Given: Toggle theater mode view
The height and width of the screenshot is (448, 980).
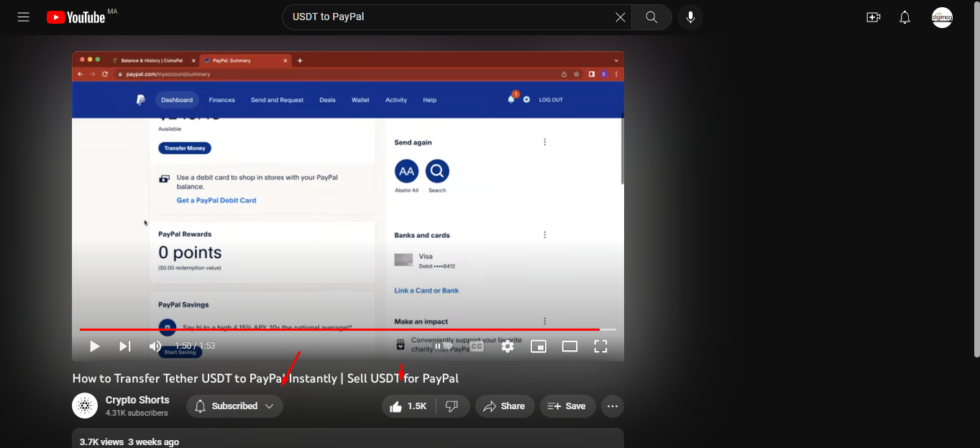Looking at the screenshot, I should [569, 347].
